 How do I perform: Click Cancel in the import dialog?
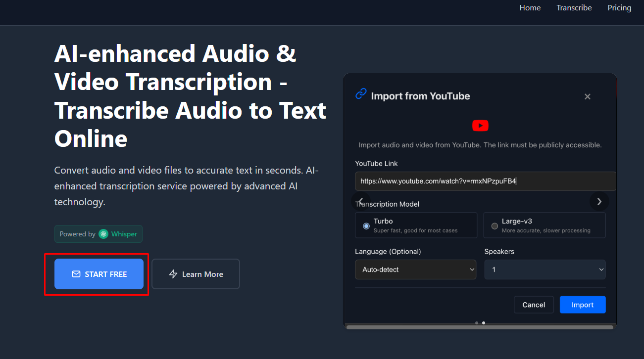tap(534, 305)
